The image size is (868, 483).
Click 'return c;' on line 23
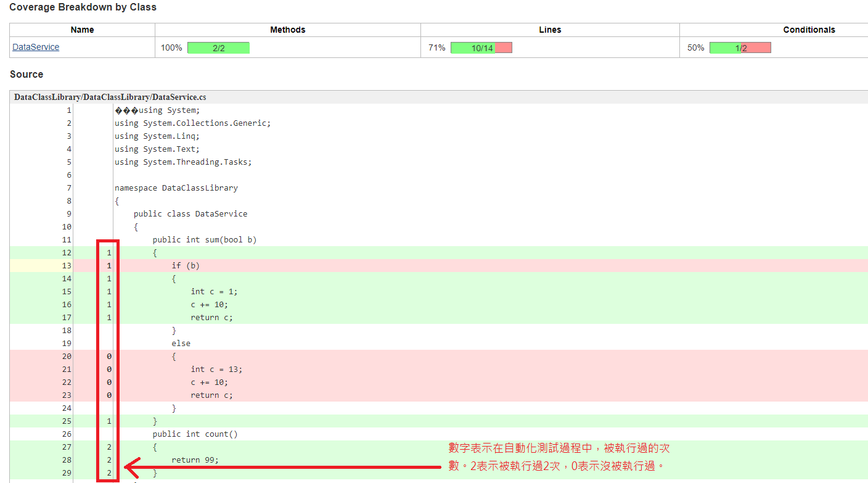click(x=211, y=395)
